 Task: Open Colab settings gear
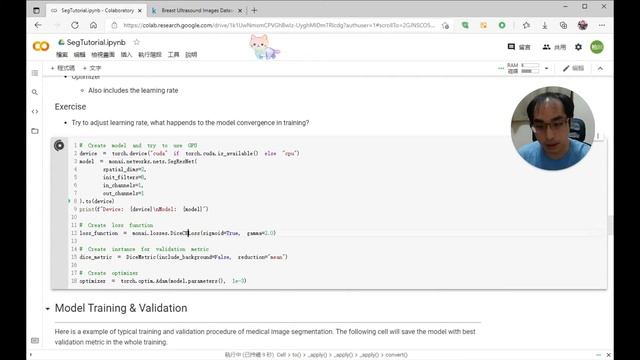[x=578, y=47]
